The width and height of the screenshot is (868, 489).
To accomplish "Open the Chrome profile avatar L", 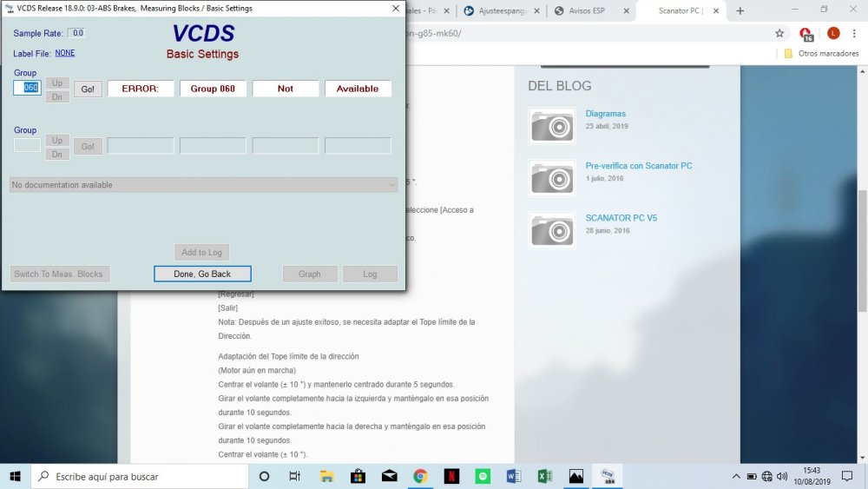I will click(x=833, y=33).
